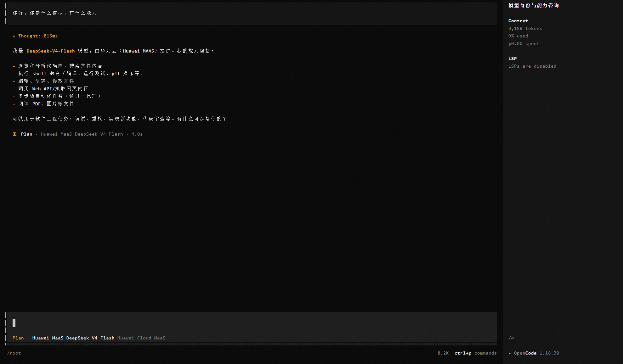Click the Plan label in response footer
623x364 pixels.
point(26,134)
